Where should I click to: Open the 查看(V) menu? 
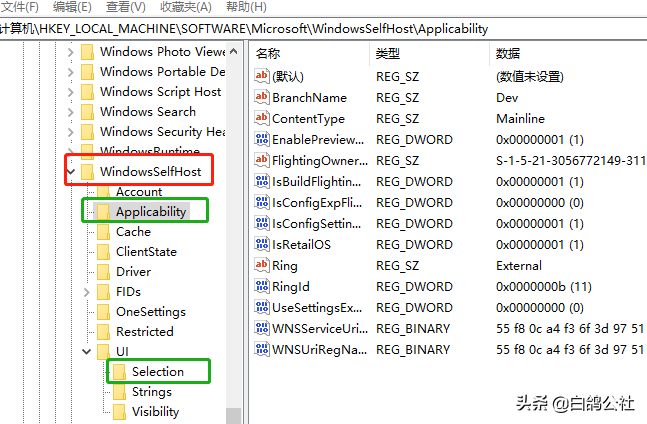[125, 7]
